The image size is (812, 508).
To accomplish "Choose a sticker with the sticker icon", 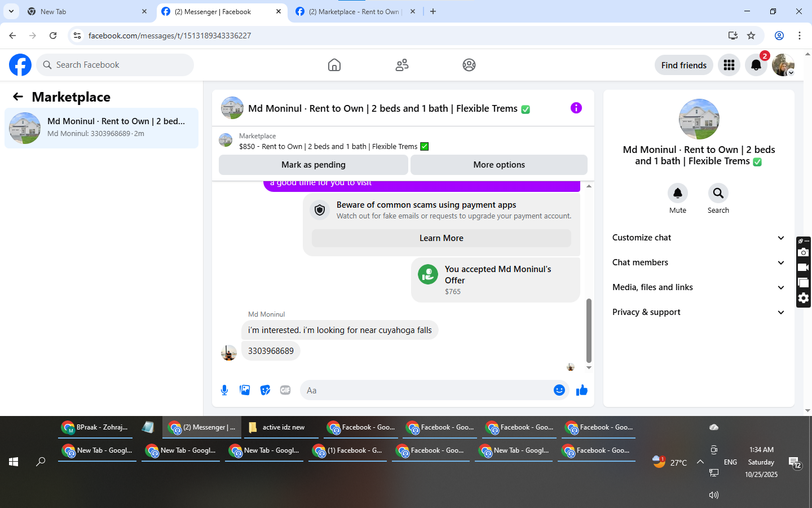I will 265,390.
